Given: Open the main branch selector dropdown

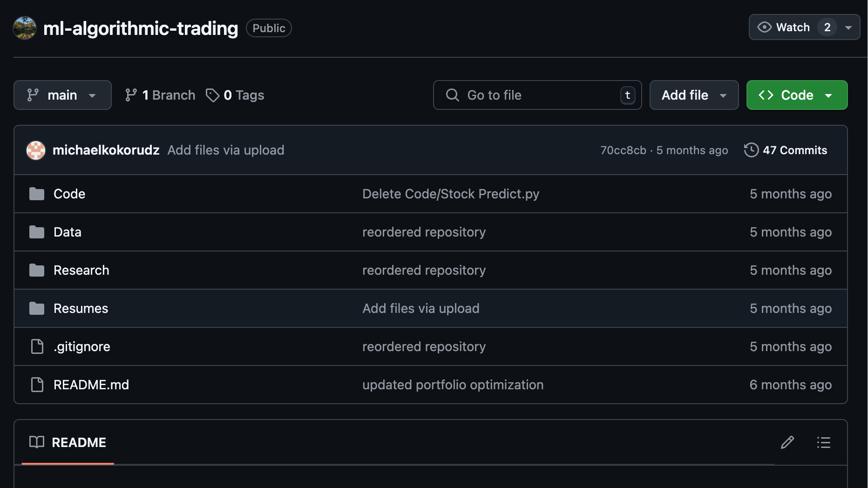Looking at the screenshot, I should tap(62, 95).
